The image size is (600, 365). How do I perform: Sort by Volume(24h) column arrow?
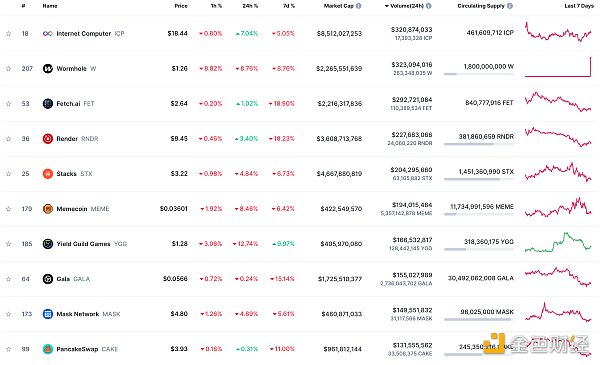click(x=386, y=6)
